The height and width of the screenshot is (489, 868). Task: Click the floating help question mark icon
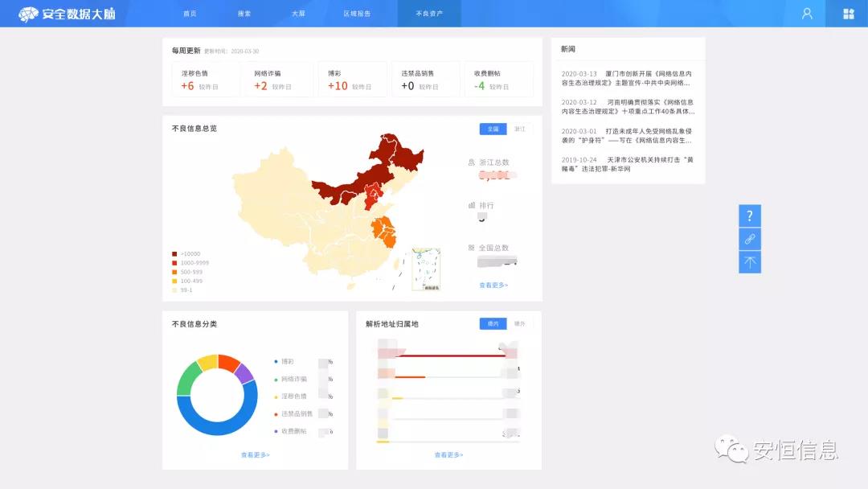pos(749,216)
